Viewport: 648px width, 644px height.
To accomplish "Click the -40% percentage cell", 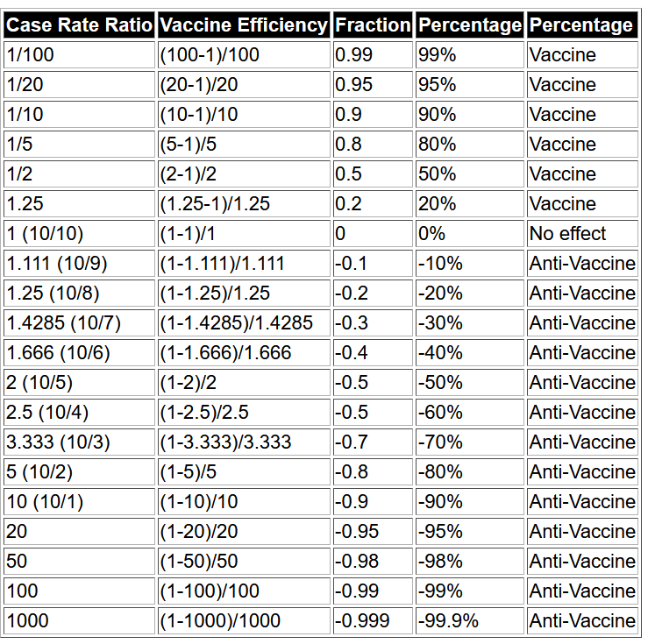I will tap(470, 352).
